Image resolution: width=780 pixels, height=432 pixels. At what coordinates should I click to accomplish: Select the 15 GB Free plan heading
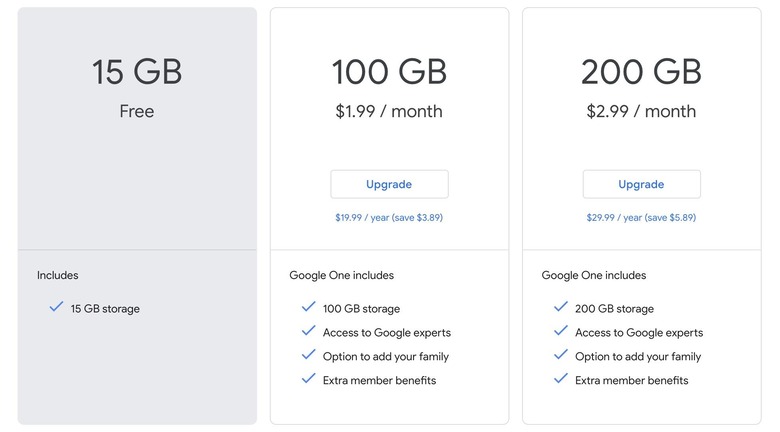point(137,72)
